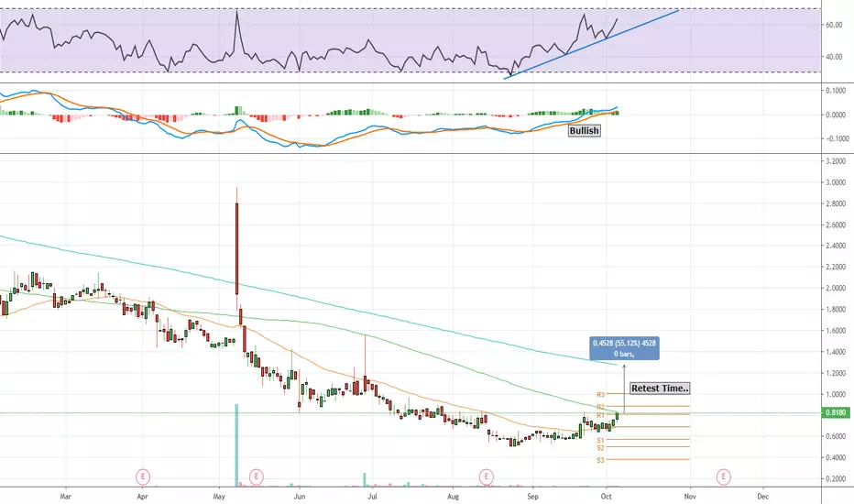Click the earnings E marker near April
The image size is (854, 504).
click(143, 477)
